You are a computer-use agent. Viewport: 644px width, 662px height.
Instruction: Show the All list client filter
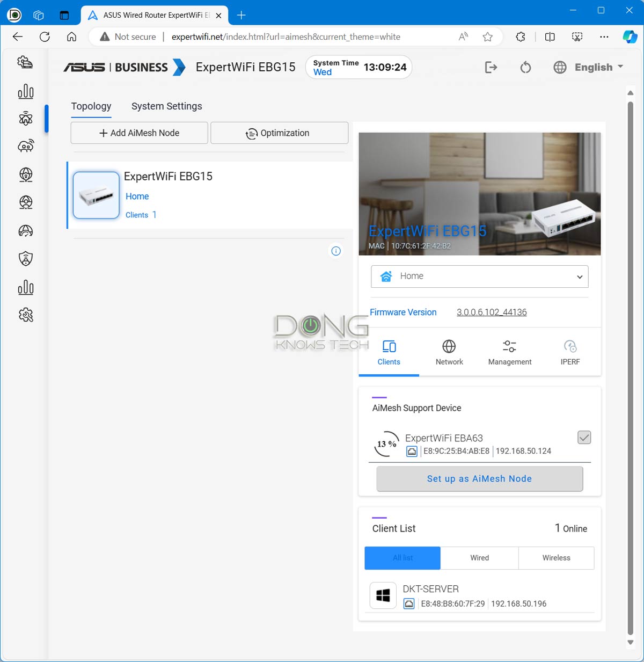[402, 558]
